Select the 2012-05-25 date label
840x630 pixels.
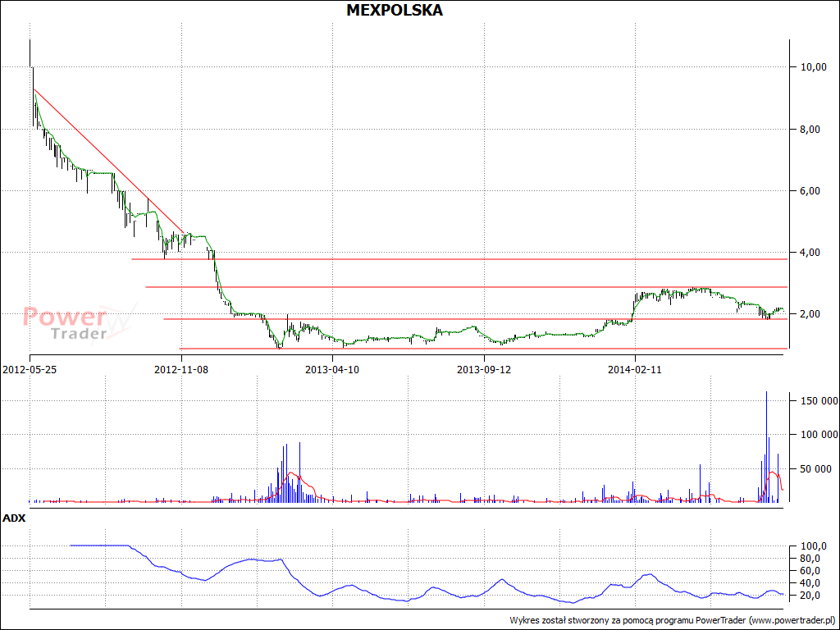point(29,369)
